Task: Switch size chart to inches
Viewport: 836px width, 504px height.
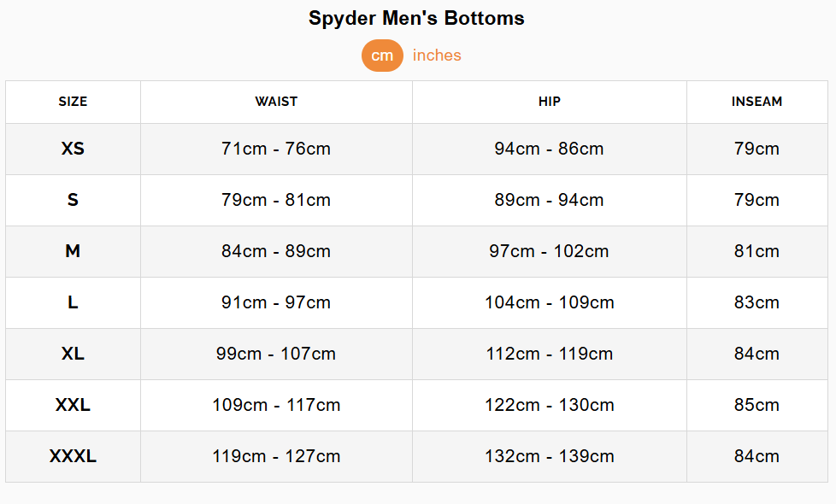Action: tap(437, 56)
